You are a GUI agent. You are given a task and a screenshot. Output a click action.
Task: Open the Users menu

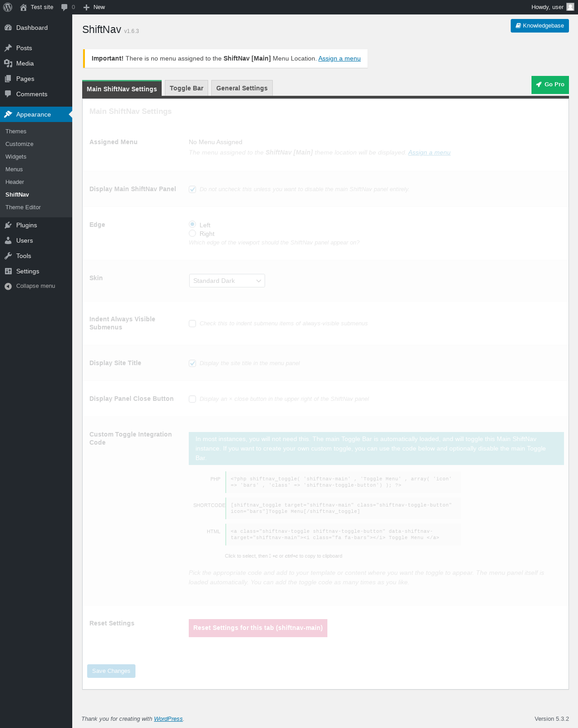[36, 240]
